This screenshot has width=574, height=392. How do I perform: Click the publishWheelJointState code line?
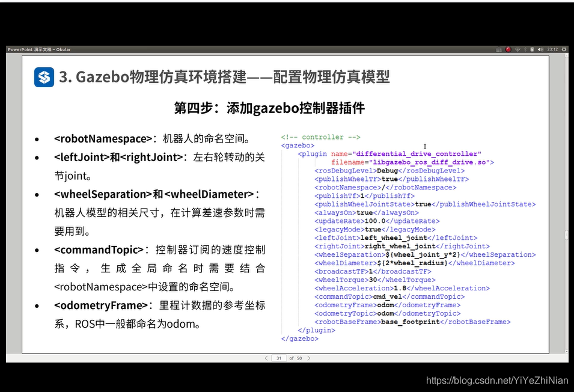[x=425, y=204]
